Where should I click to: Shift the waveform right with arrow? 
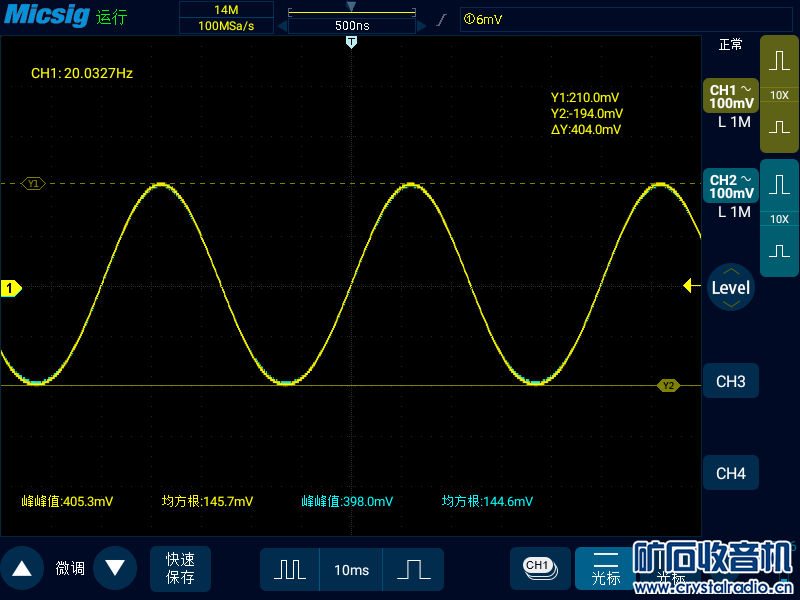421,26
